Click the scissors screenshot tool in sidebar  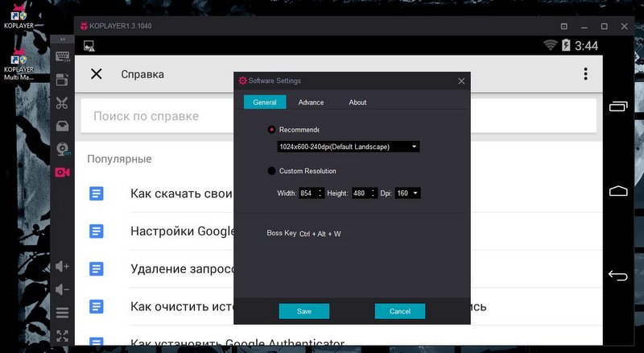coord(62,103)
